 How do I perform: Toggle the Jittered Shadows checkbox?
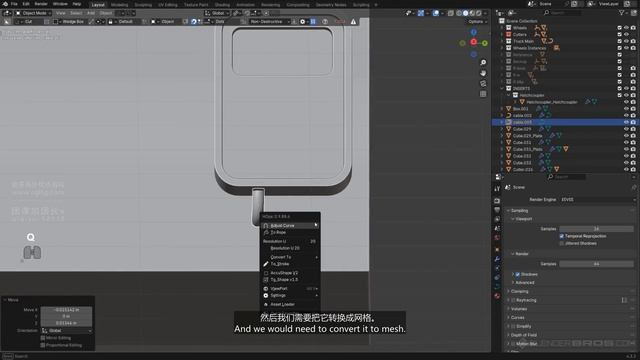coord(562,243)
